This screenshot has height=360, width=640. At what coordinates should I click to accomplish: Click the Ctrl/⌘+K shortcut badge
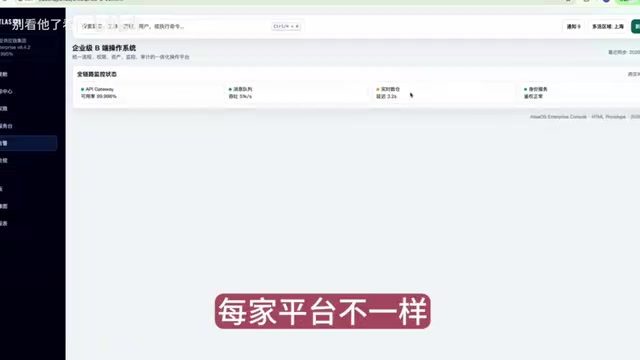286,26
